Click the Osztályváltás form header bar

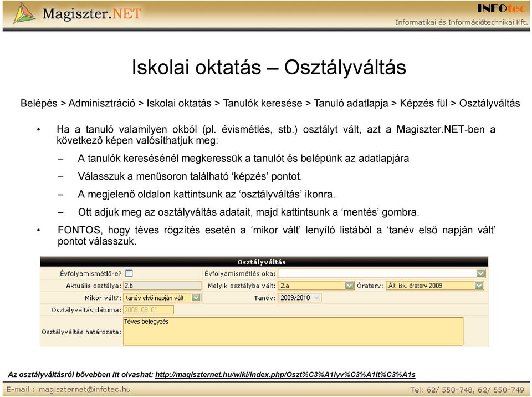click(264, 262)
